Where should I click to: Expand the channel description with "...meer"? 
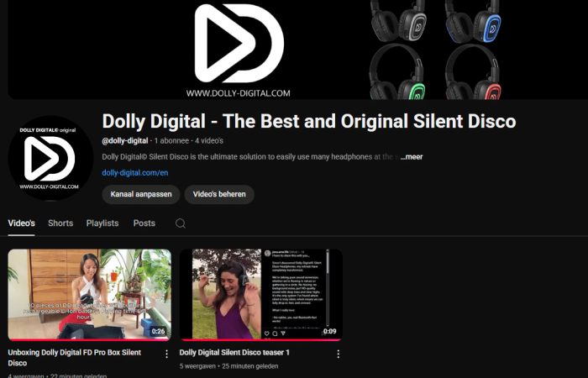[412, 156]
